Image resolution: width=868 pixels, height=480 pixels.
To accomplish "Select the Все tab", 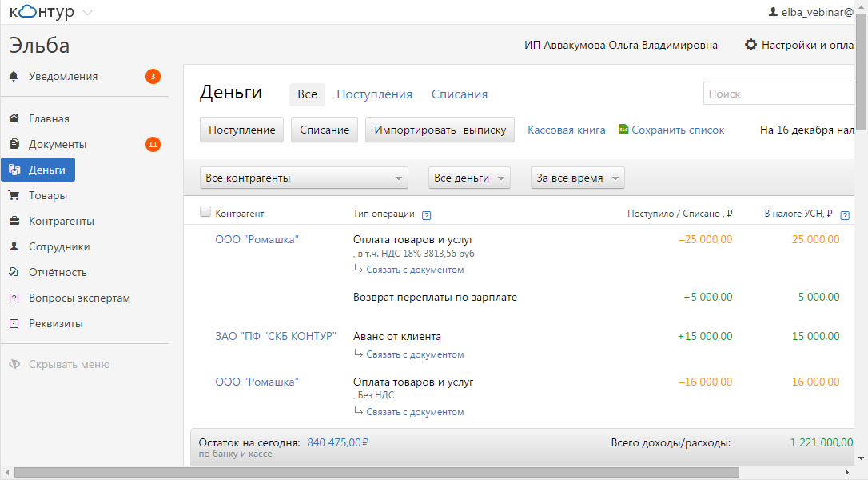I will point(307,94).
